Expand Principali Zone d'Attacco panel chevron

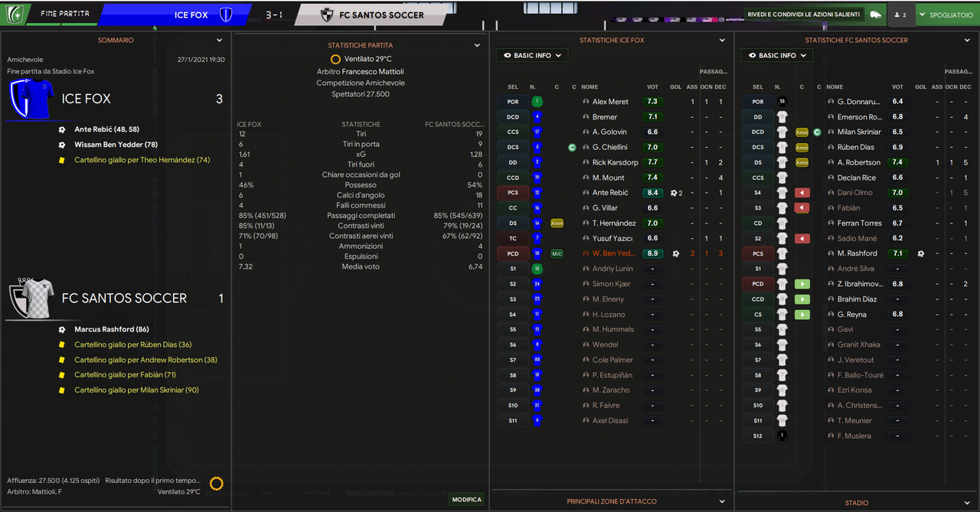pos(722,501)
